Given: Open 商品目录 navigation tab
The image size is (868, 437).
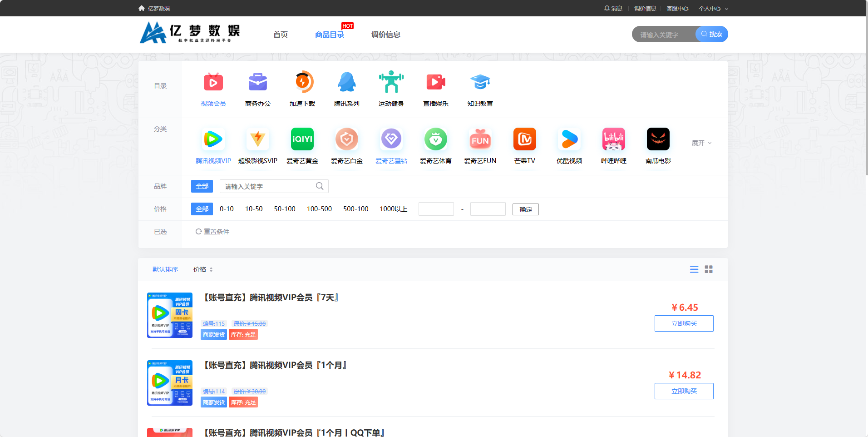Looking at the screenshot, I should tap(330, 35).
